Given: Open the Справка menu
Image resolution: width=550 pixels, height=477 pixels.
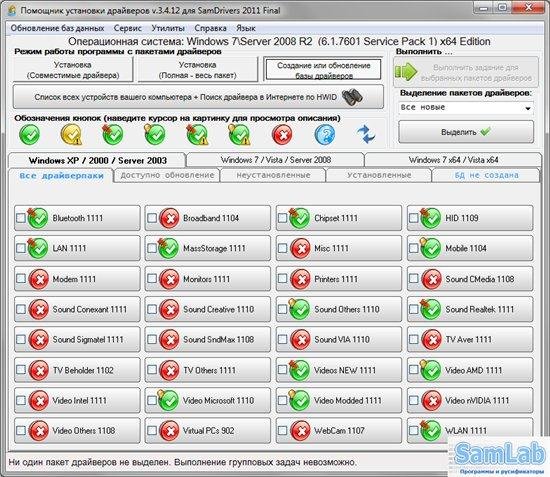Looking at the screenshot, I should point(210,28).
